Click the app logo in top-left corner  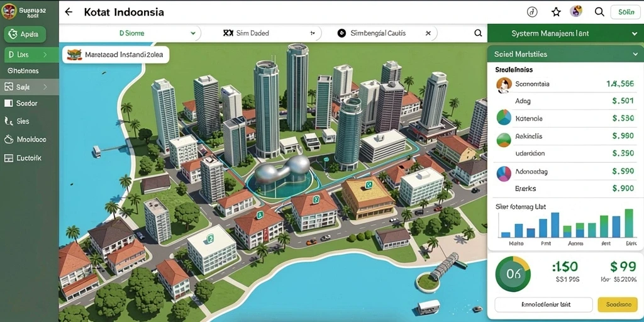pyautogui.click(x=9, y=11)
